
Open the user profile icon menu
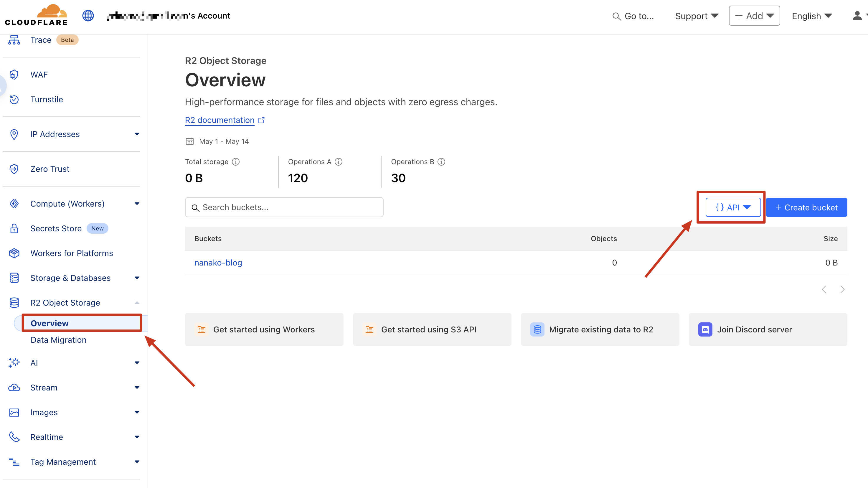pyautogui.click(x=857, y=16)
